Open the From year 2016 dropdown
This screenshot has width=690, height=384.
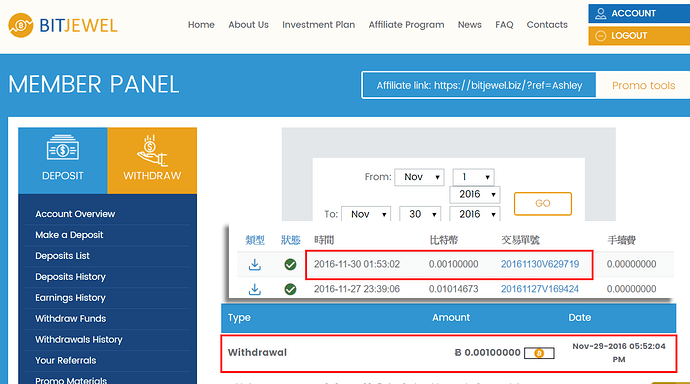(x=475, y=194)
